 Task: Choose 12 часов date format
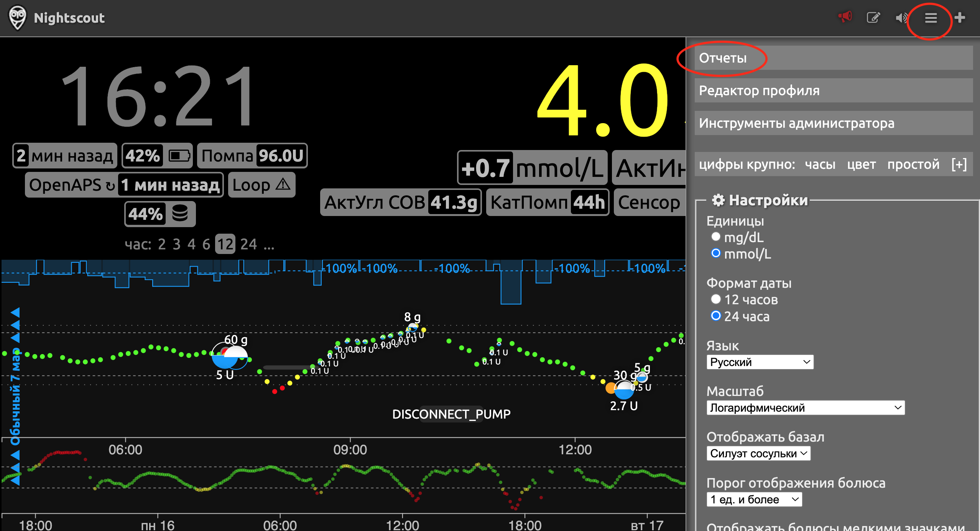[x=715, y=299]
